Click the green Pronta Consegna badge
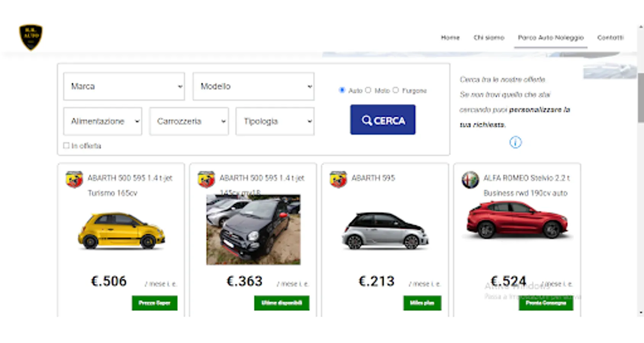The width and height of the screenshot is (644, 343). [546, 303]
